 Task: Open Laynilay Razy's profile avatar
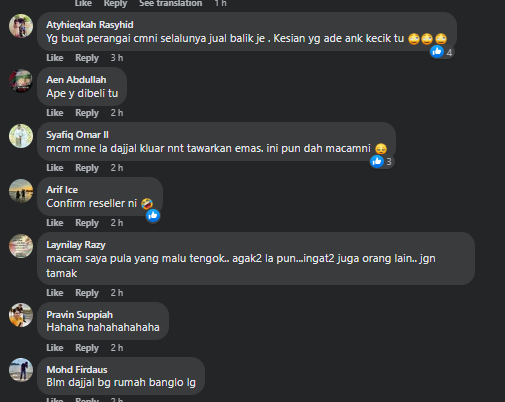pyautogui.click(x=21, y=246)
